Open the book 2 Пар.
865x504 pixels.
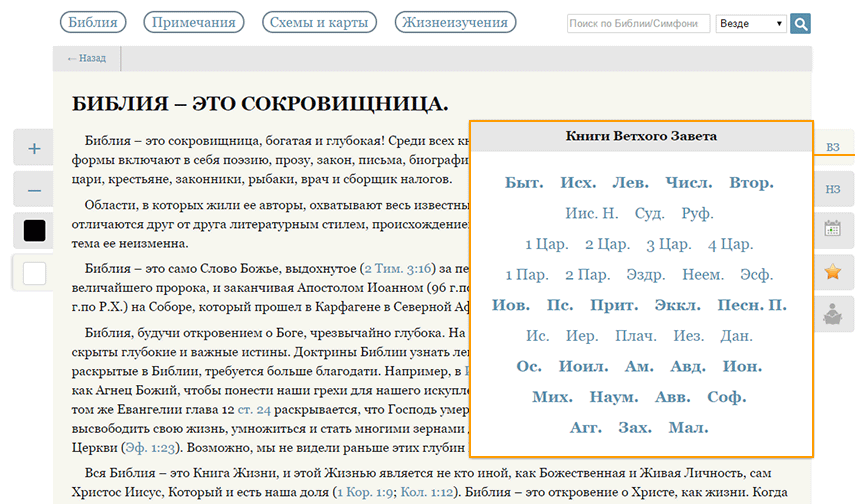(588, 274)
